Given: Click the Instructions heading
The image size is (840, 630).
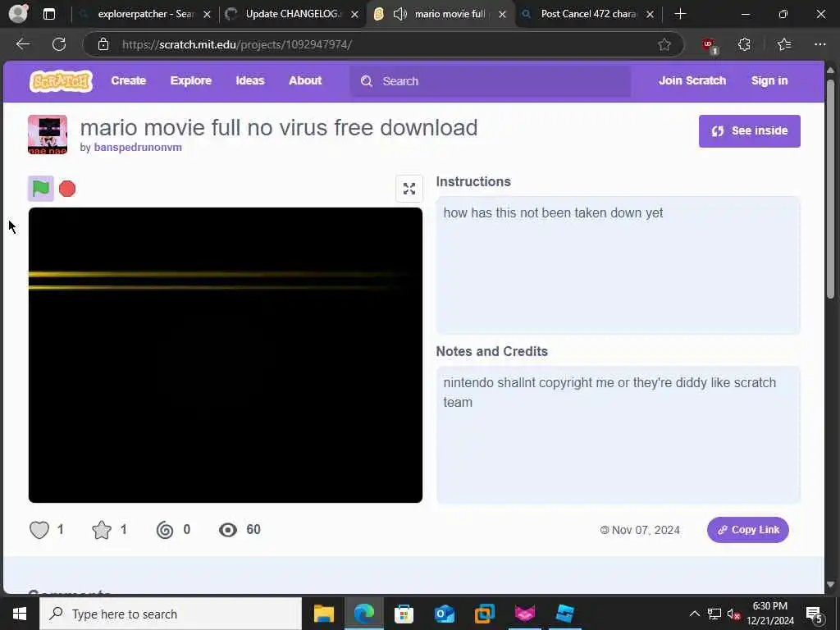Looking at the screenshot, I should (x=473, y=181).
